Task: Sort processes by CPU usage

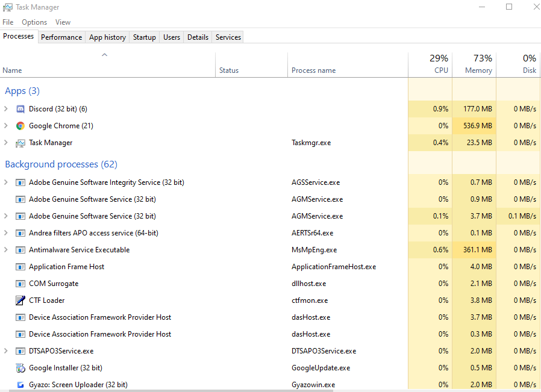Action: tap(430, 65)
